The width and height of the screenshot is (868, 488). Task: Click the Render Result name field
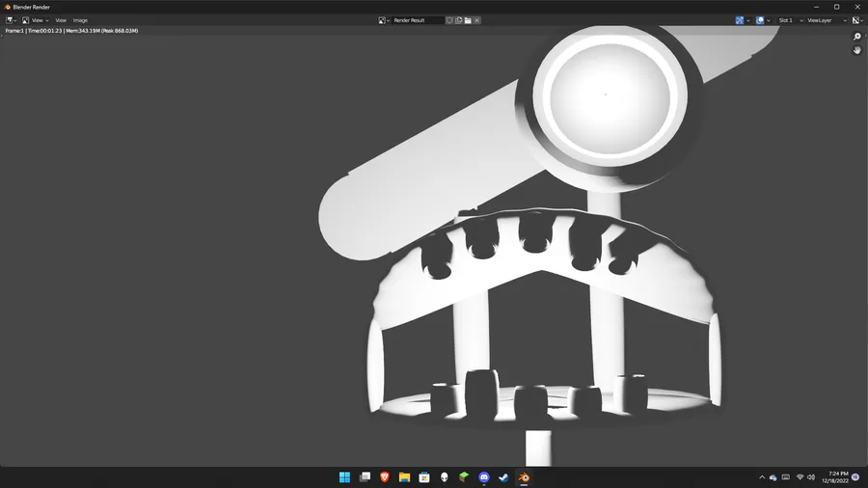pos(418,20)
